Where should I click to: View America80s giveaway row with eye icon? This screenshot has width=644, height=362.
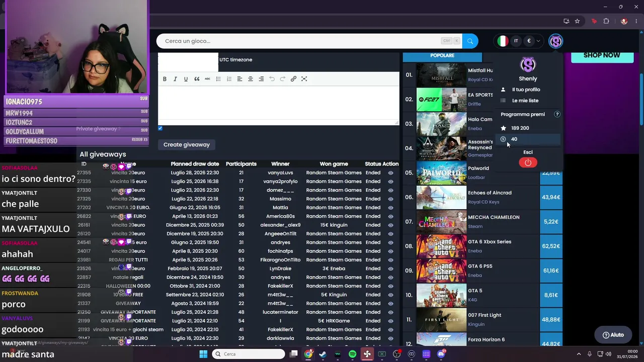pyautogui.click(x=390, y=217)
